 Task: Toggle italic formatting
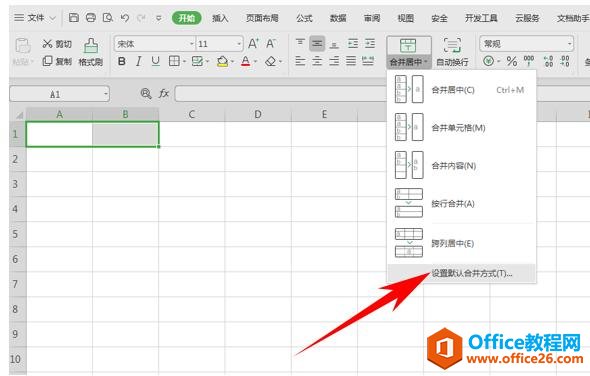point(138,61)
